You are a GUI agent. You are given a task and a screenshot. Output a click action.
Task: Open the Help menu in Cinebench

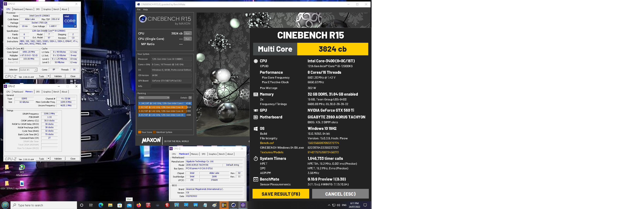click(146, 9)
